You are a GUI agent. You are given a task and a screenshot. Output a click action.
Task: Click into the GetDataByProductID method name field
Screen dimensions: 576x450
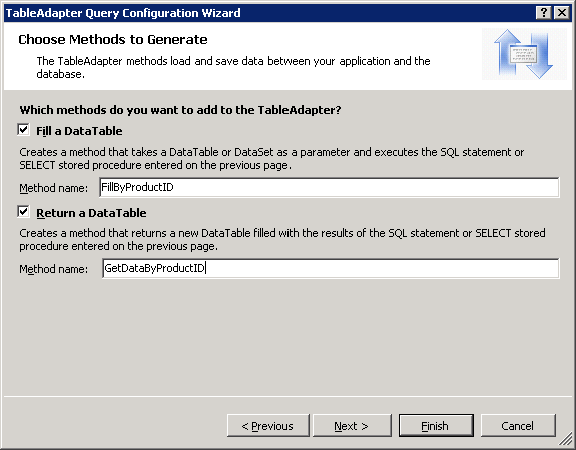point(331,268)
